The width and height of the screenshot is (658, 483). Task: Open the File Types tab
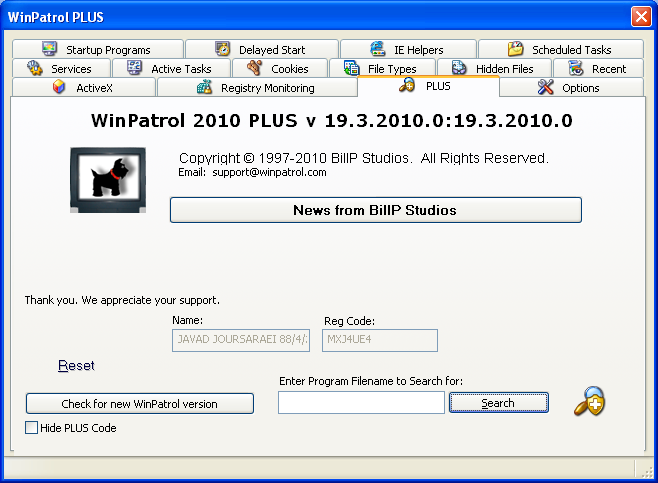click(x=383, y=68)
